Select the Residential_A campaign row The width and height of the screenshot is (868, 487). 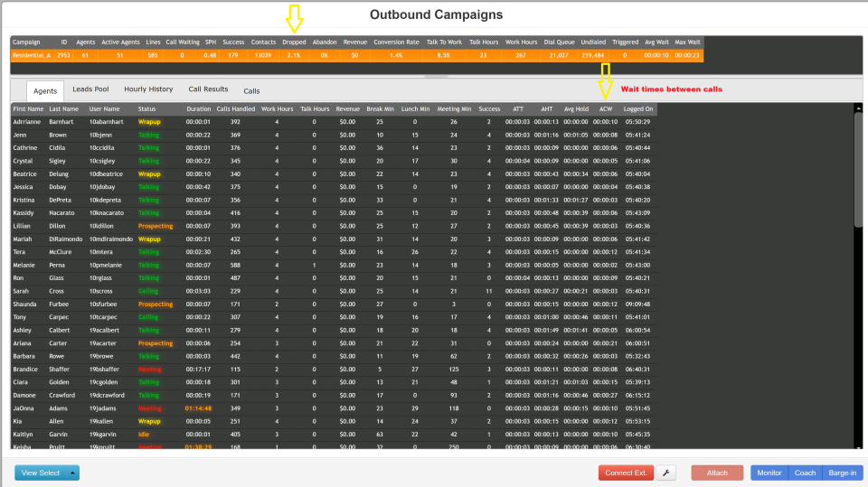(x=357, y=55)
